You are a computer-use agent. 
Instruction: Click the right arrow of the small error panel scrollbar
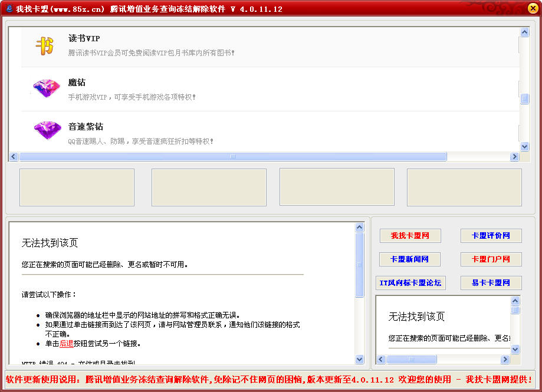click(505, 359)
